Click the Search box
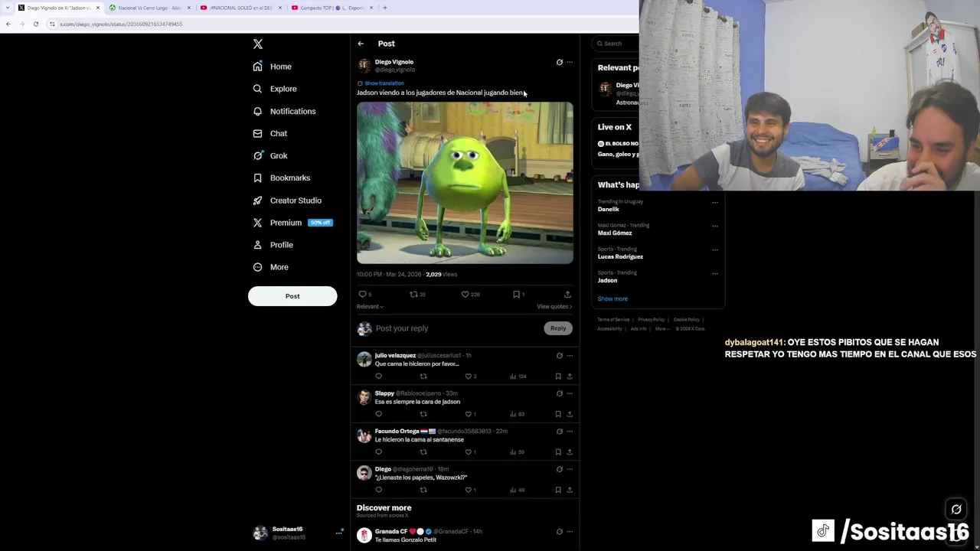Screen dimensions: 980x551 pos(616,44)
